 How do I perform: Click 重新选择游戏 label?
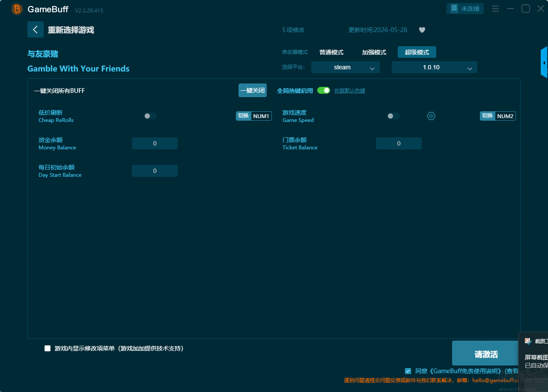pos(71,30)
